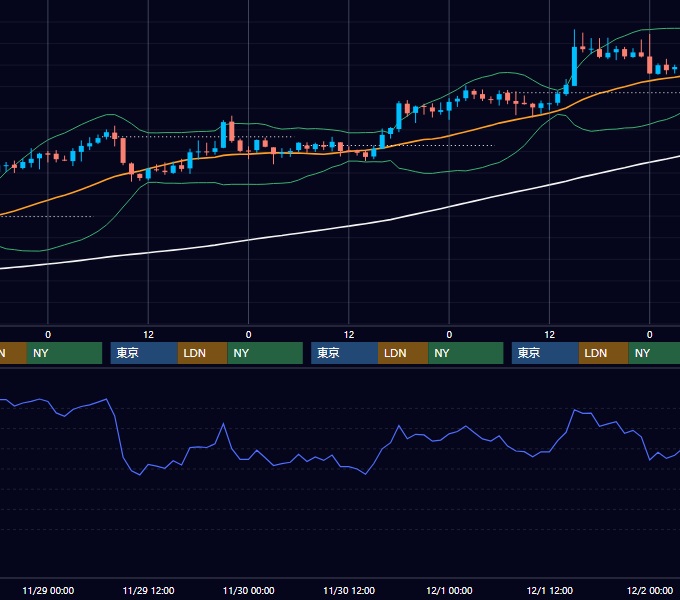The image size is (680, 600).
Task: Select the NY block right after 11/29 LDN
Action: click(265, 353)
